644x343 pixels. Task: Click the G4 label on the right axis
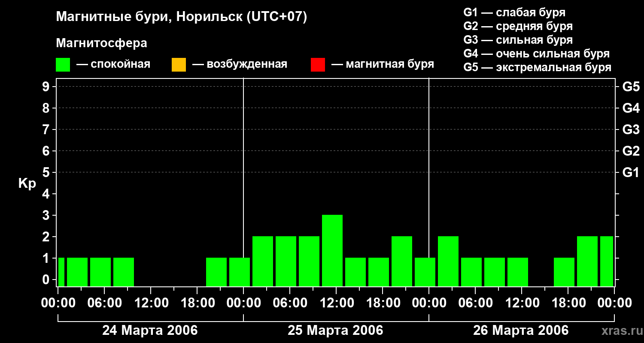631,108
